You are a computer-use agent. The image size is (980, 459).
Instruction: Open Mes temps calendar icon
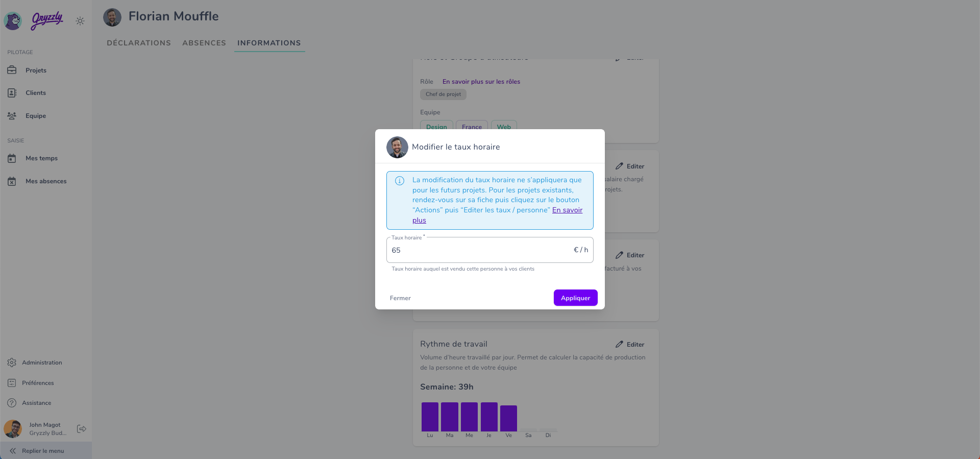pos(12,158)
